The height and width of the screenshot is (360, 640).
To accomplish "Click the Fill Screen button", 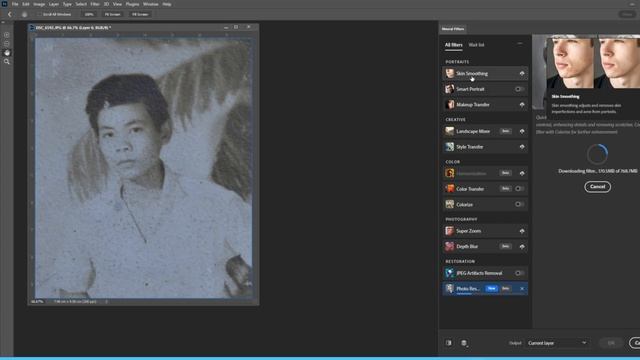I will click(140, 14).
